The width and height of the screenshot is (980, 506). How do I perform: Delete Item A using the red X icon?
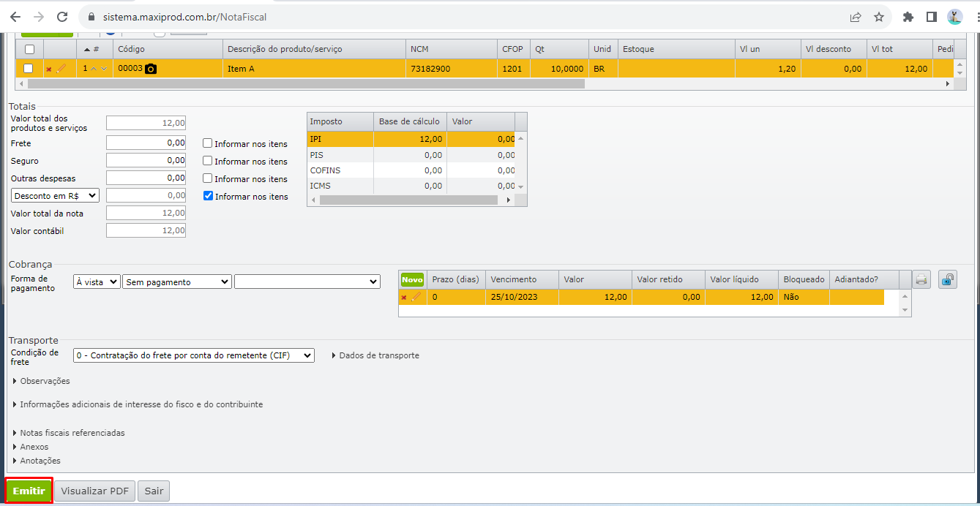tap(49, 69)
